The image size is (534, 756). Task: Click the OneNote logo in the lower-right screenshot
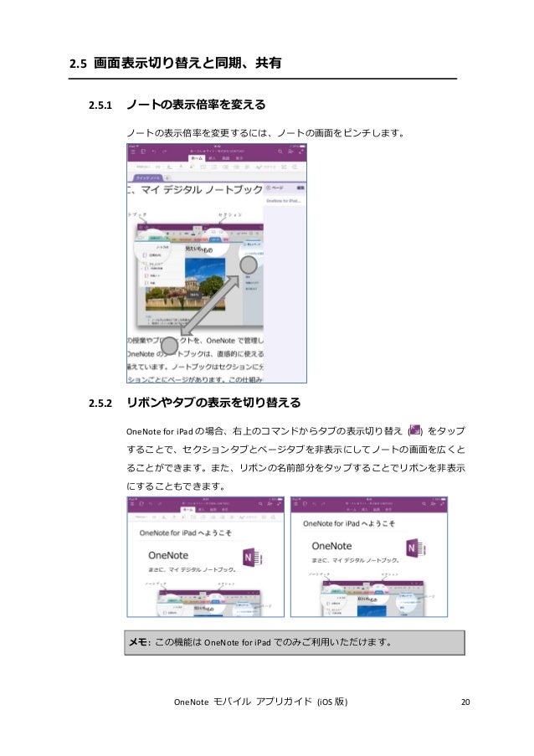click(415, 548)
